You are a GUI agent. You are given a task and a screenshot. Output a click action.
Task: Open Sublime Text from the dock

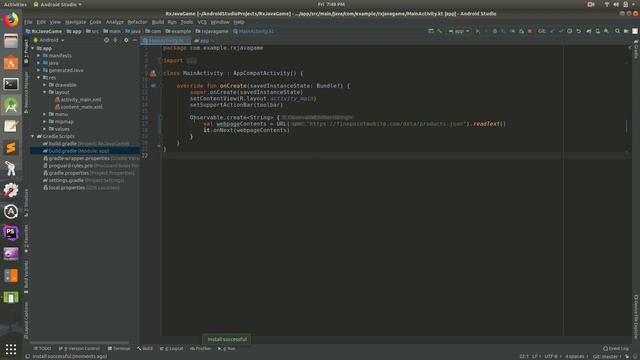(x=11, y=147)
